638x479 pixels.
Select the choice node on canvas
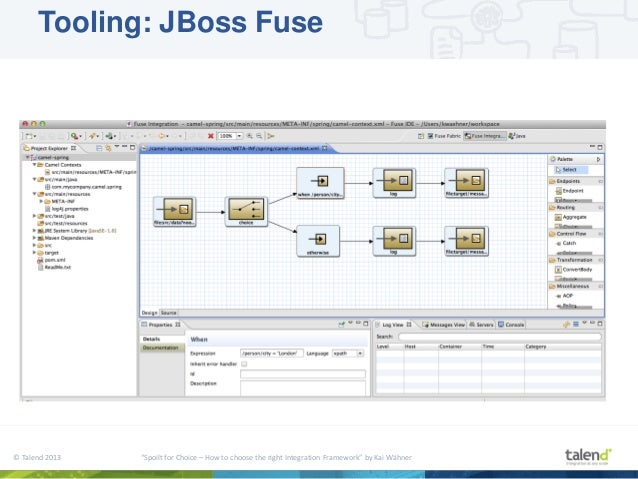[x=246, y=212]
